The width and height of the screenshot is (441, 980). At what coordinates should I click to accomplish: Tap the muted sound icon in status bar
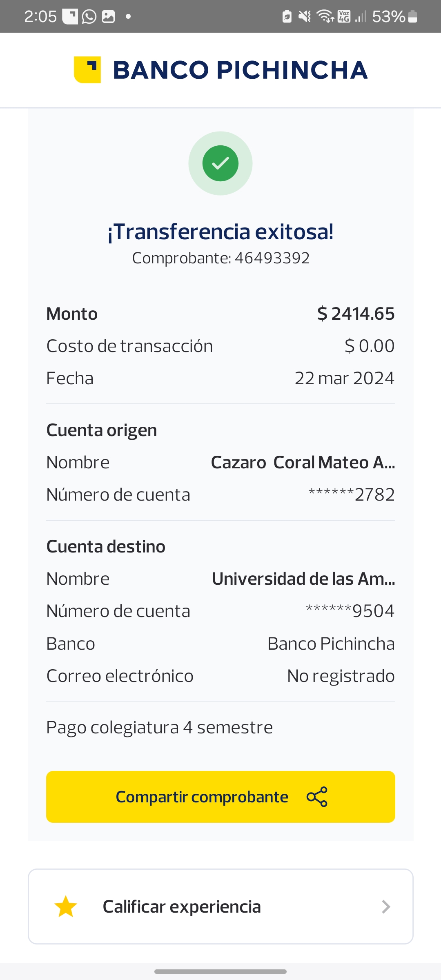305,17
